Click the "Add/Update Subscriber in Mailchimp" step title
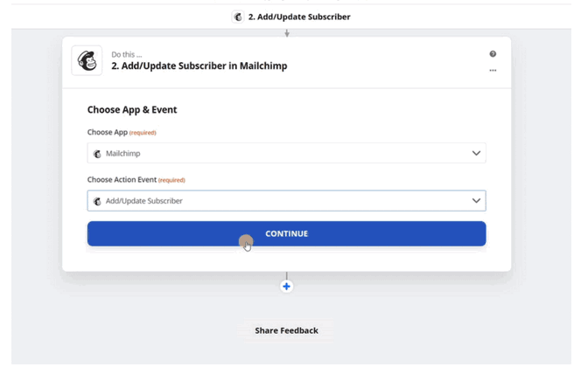588x374 pixels. tap(199, 66)
